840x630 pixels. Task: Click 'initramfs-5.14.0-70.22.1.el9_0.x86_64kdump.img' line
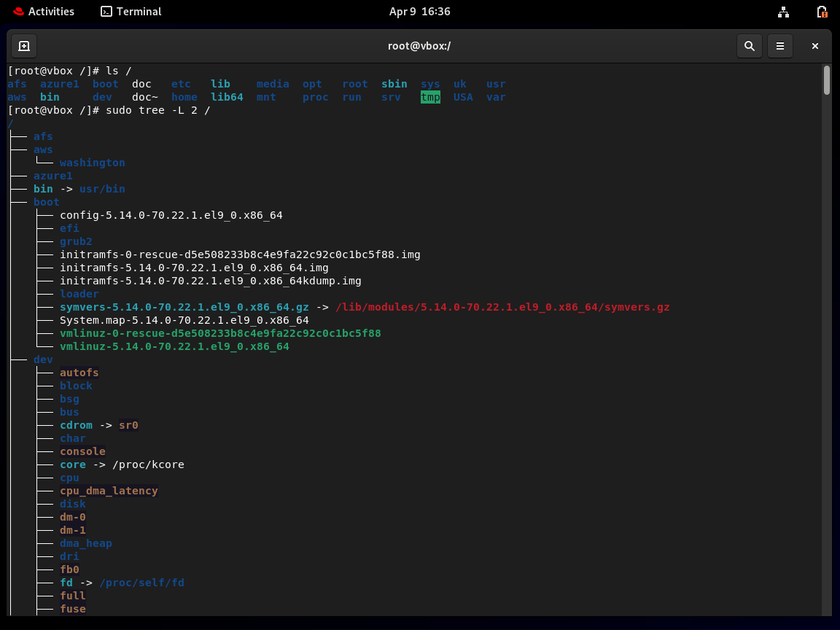[x=211, y=281]
